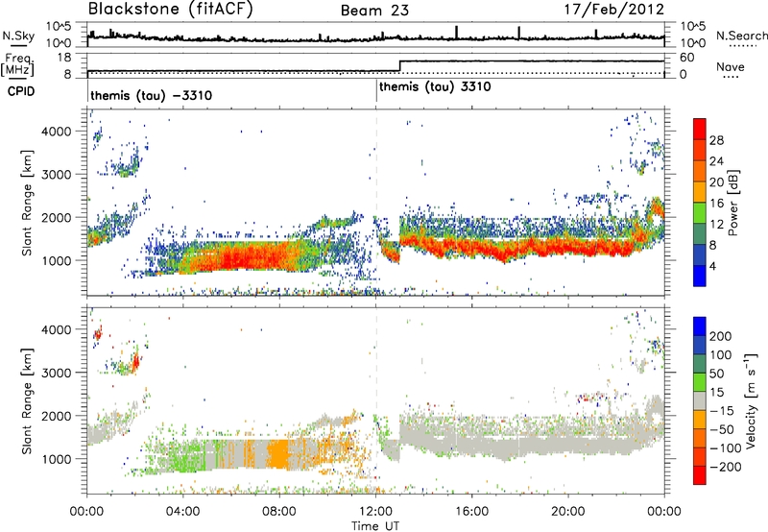This screenshot has height=532, width=768.
Task: Click the "themis (tau) 3310" annotation
Action: pos(435,86)
